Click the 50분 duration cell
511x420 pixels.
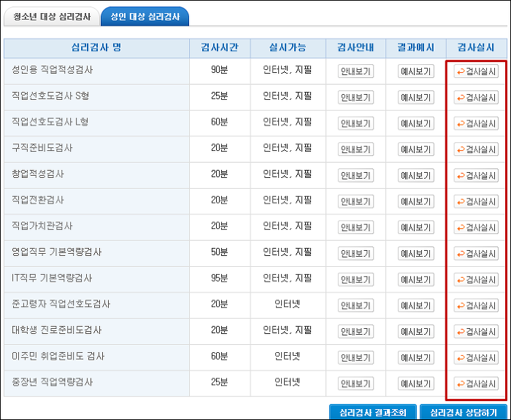[x=219, y=252]
